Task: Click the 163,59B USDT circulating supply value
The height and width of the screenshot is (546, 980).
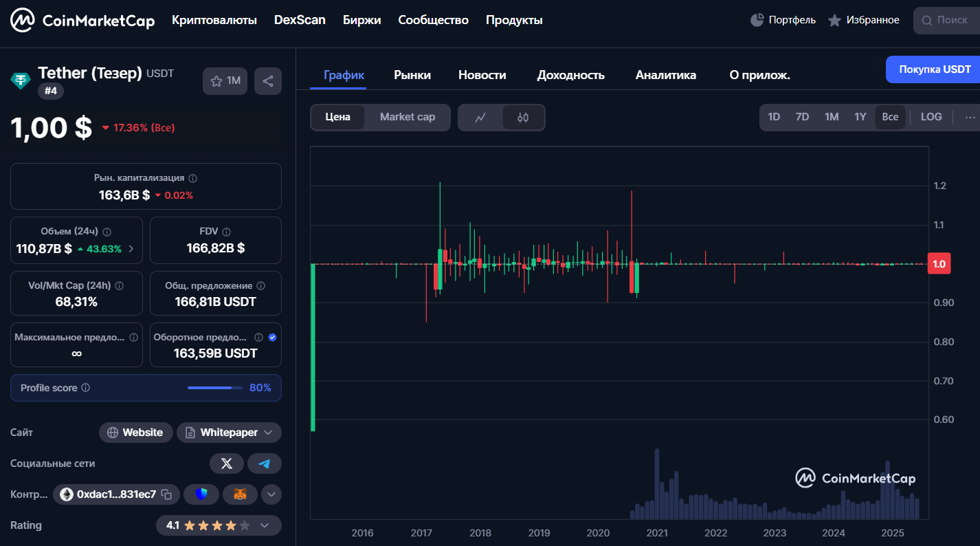Action: point(215,353)
